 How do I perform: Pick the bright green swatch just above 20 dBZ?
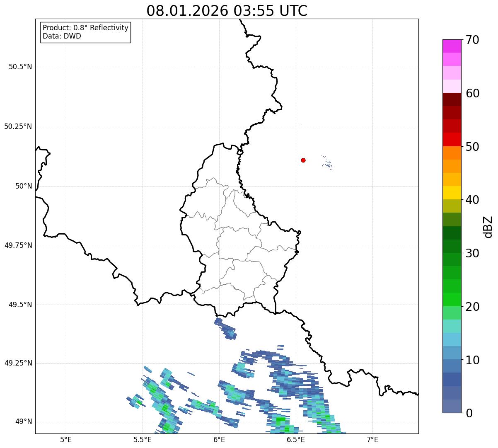452,300
